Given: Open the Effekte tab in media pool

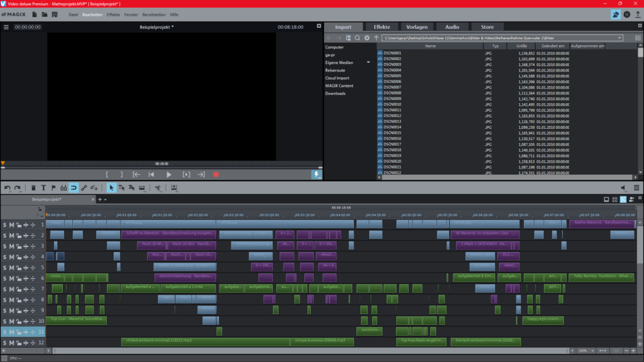Looking at the screenshot, I should 382,27.
